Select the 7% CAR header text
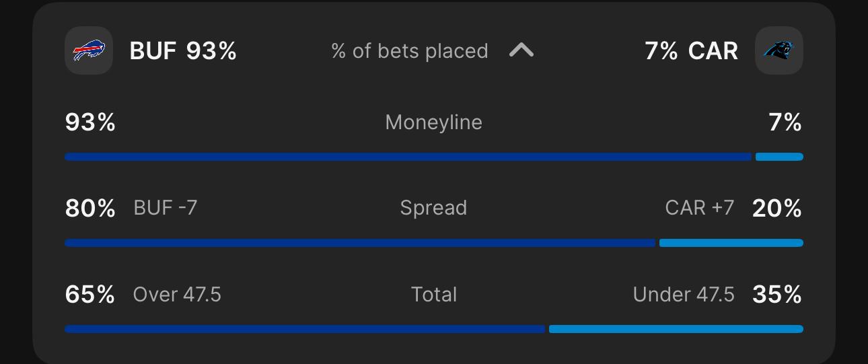Viewport: 868px width, 364px height. pyautogui.click(x=691, y=51)
